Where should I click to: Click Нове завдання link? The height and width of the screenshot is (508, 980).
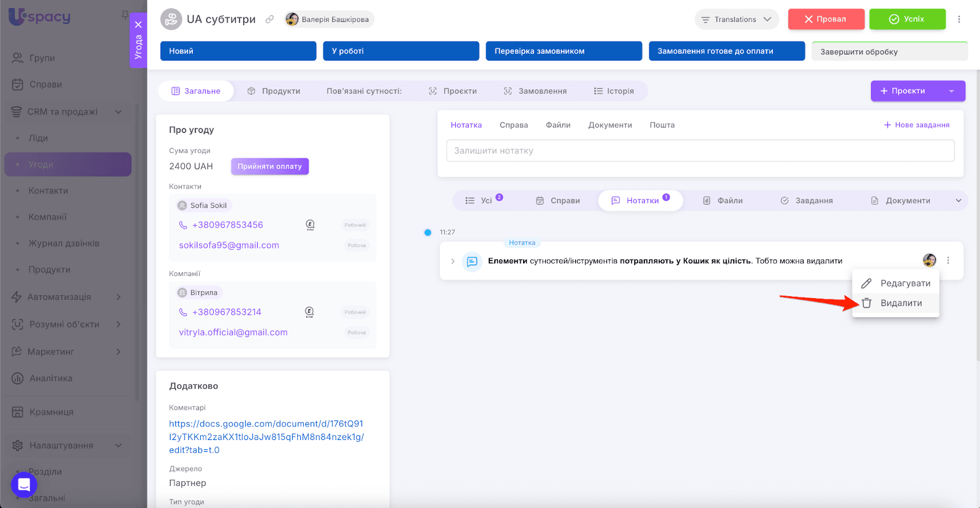pyautogui.click(x=916, y=125)
